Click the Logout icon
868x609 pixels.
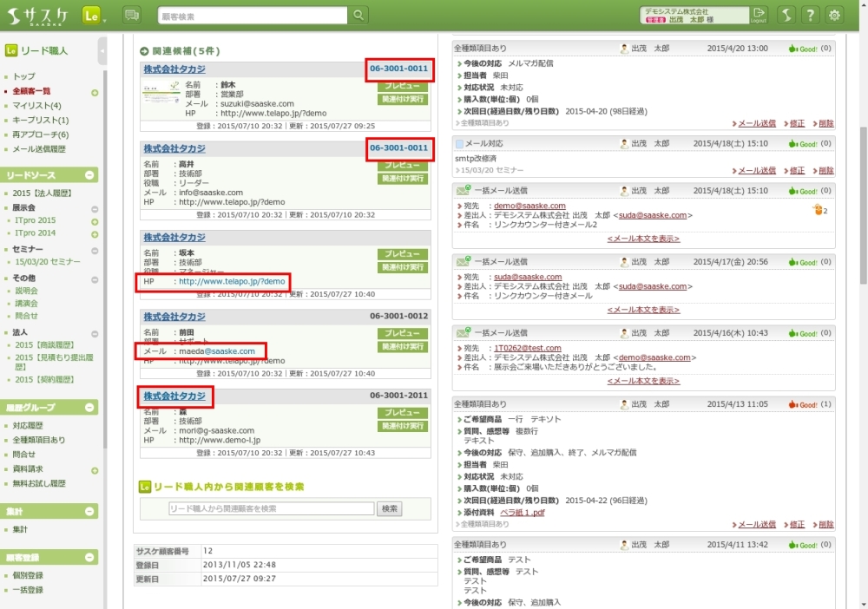pos(759,15)
